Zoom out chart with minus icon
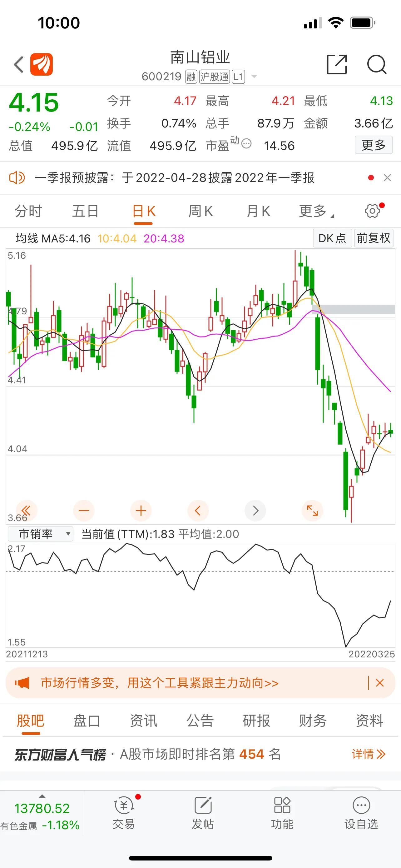This screenshot has height=868, width=401. 83,511
